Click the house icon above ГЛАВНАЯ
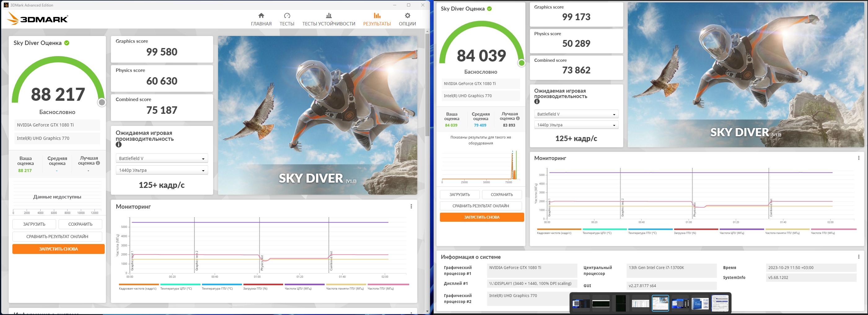 [261, 16]
